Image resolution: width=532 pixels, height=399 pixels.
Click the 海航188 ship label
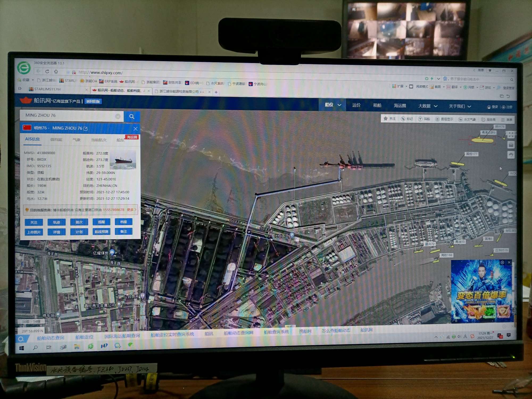pyautogui.click(x=447, y=255)
